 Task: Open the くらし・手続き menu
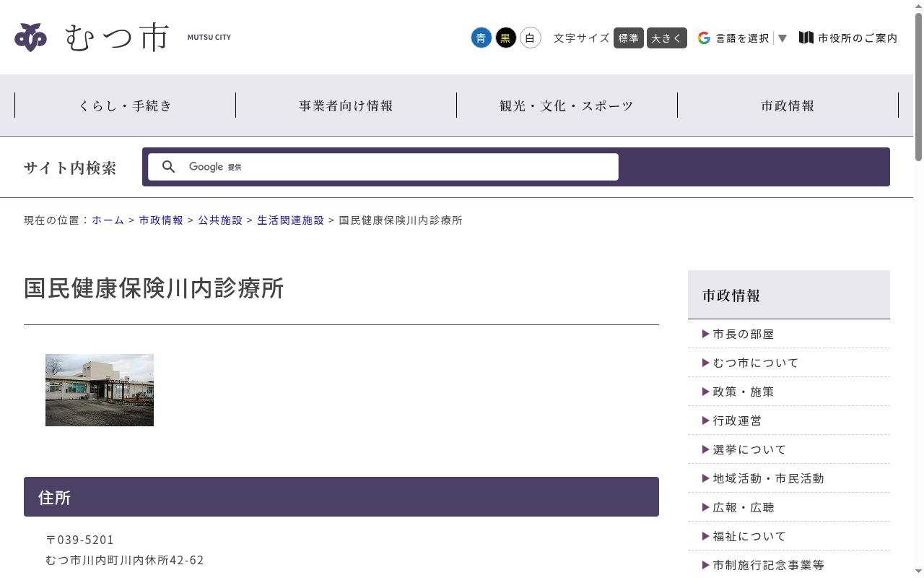pos(126,105)
